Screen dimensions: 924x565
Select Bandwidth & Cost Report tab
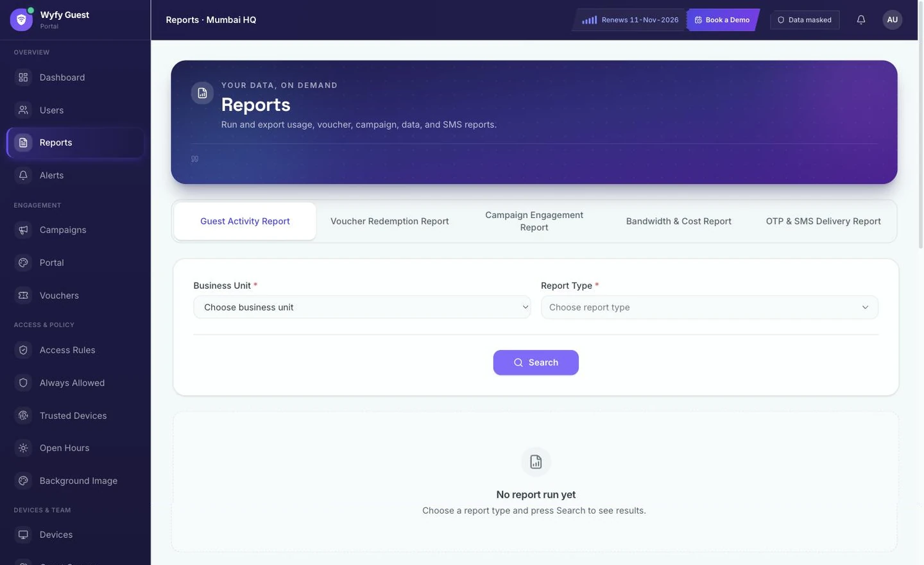point(679,221)
